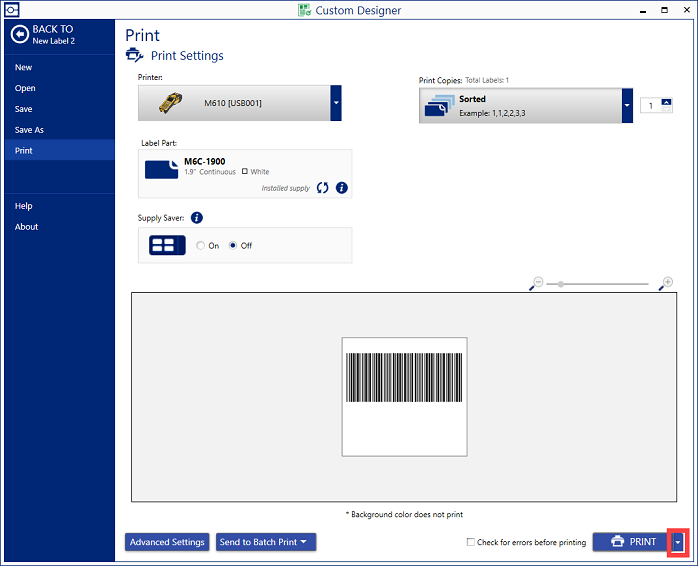Select Supply Saver On radio button
Viewport: 698px width, 566px height.
coord(201,245)
